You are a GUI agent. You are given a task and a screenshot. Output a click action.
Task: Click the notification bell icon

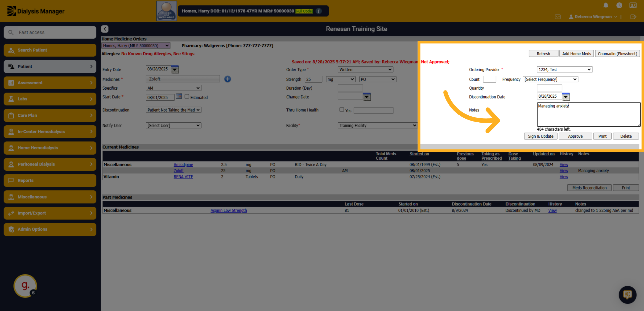click(x=606, y=5)
